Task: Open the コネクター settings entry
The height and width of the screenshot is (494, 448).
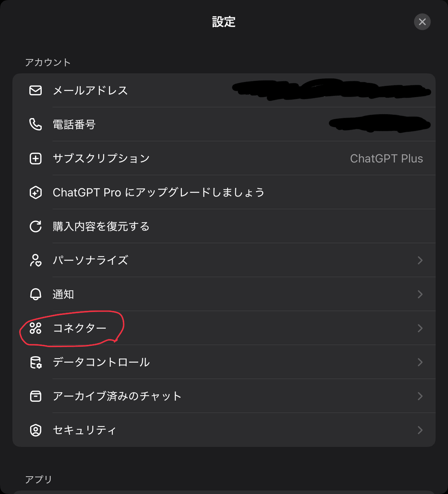Action: pos(224,328)
